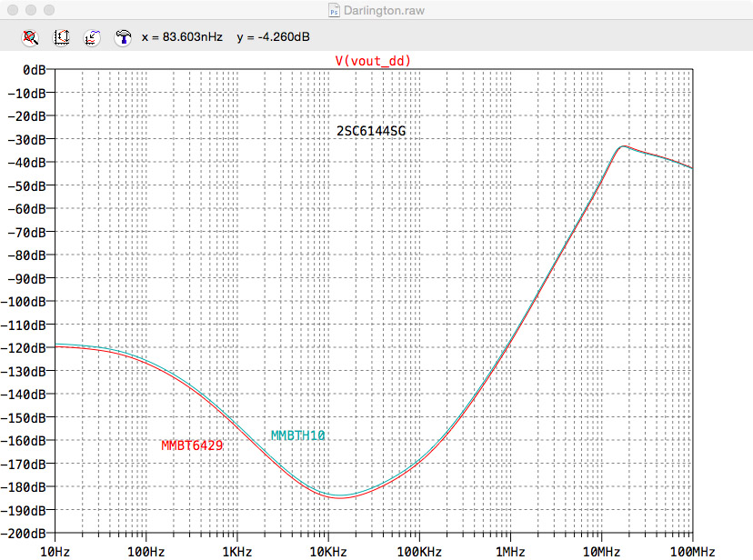This screenshot has height=560, width=753.
Task: Click the -50dB vertical axis label
Action: [x=27, y=186]
